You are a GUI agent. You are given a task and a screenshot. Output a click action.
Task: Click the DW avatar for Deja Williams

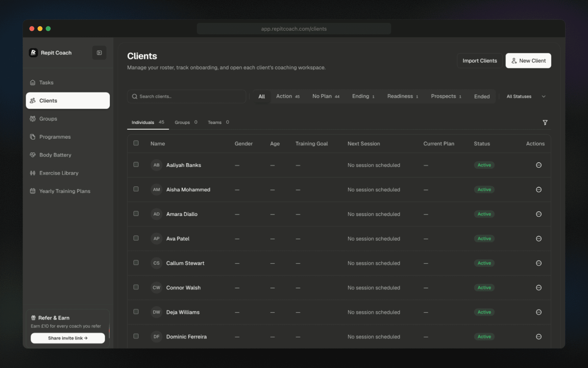[x=156, y=312]
